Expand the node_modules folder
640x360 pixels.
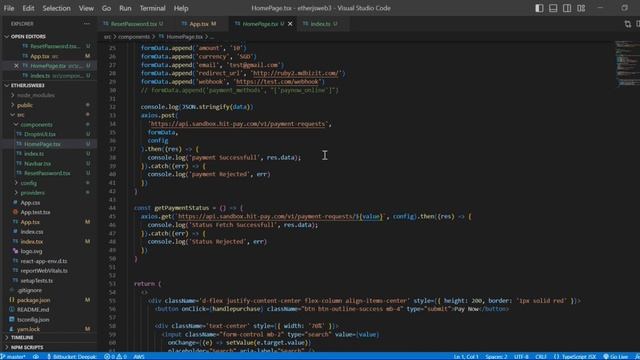(36, 95)
